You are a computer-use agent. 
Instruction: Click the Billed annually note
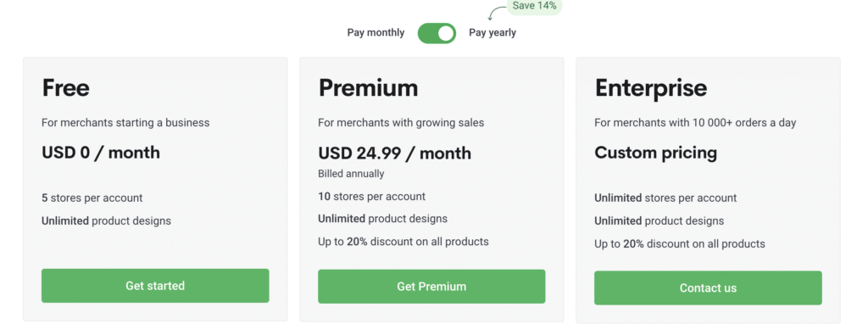[351, 174]
